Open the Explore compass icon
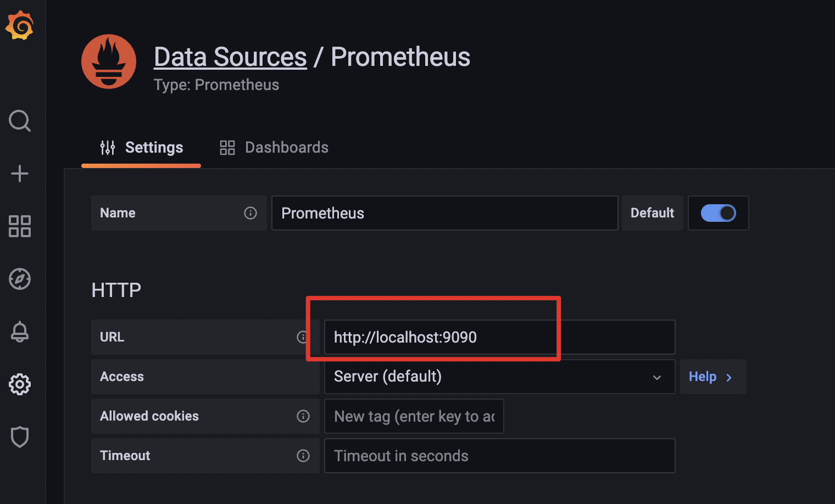Screen dimensions: 835x504 pos(20,279)
